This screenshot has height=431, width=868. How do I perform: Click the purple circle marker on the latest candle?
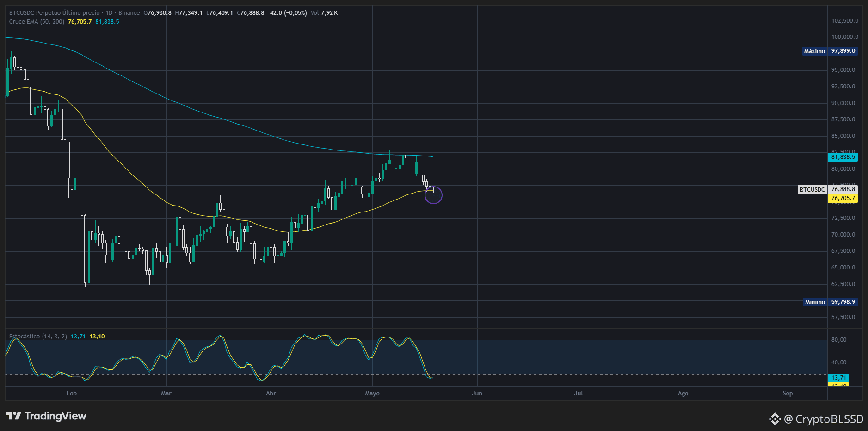[x=433, y=195]
